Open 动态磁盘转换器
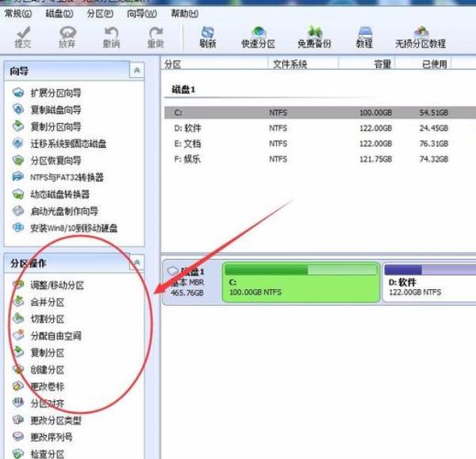476x459 pixels. click(x=51, y=194)
